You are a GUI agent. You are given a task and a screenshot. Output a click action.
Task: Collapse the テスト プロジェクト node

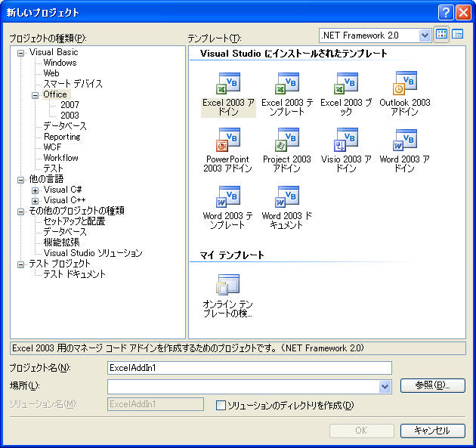click(x=20, y=264)
